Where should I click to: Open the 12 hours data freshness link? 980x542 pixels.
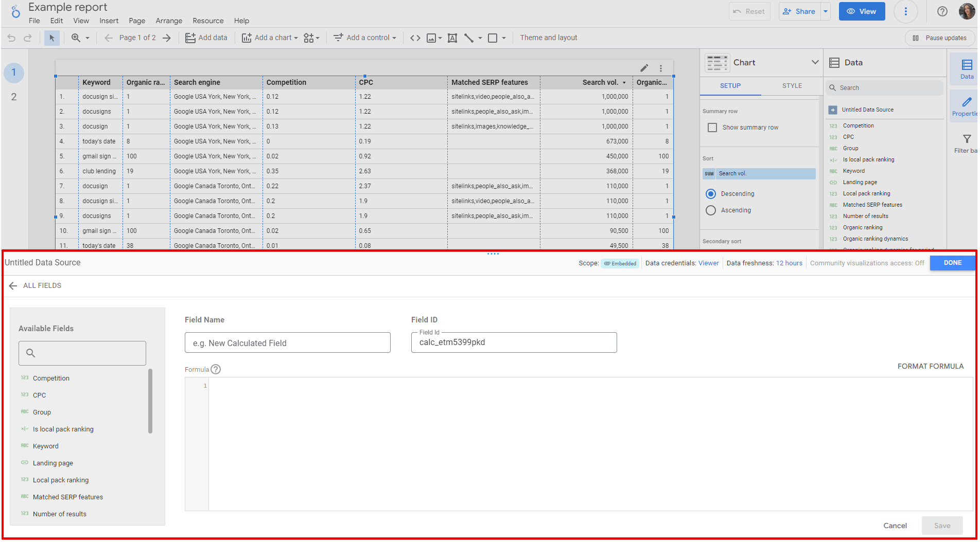tap(789, 263)
